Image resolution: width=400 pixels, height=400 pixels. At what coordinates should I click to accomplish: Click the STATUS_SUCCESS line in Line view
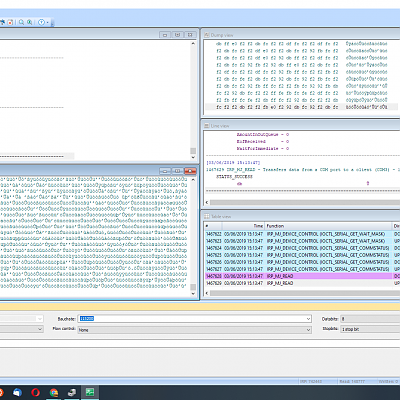point(234,177)
